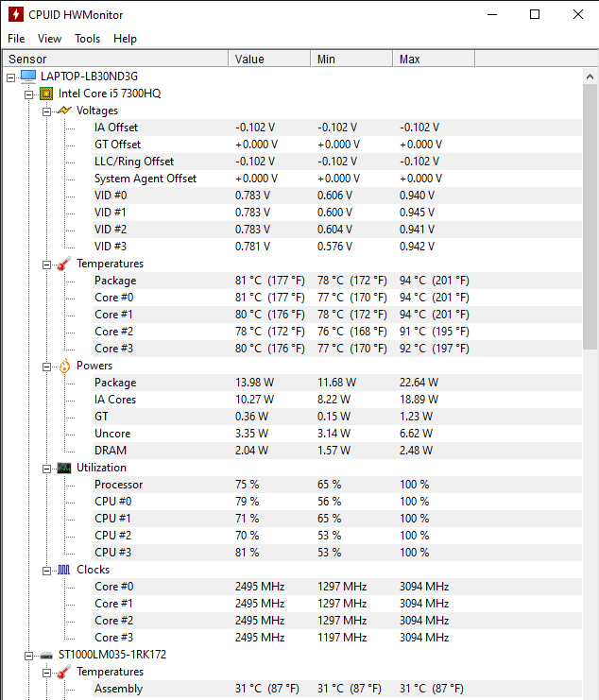Open the Tools menu

click(88, 39)
